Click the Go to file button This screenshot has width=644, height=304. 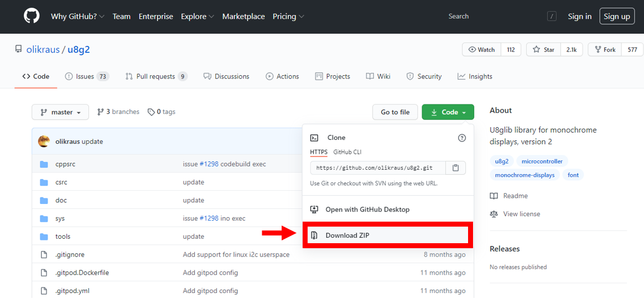[x=395, y=112]
